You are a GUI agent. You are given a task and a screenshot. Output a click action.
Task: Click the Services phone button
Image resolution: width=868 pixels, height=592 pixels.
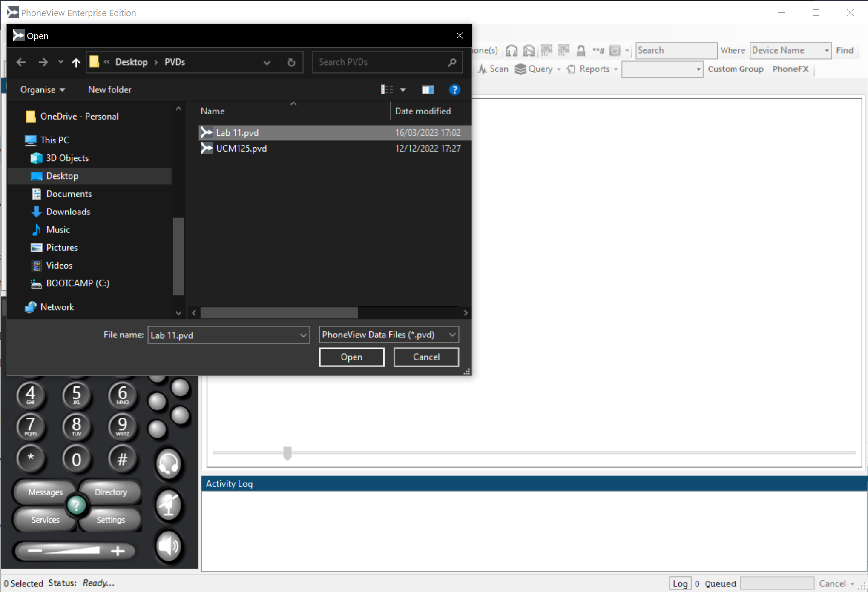point(45,520)
